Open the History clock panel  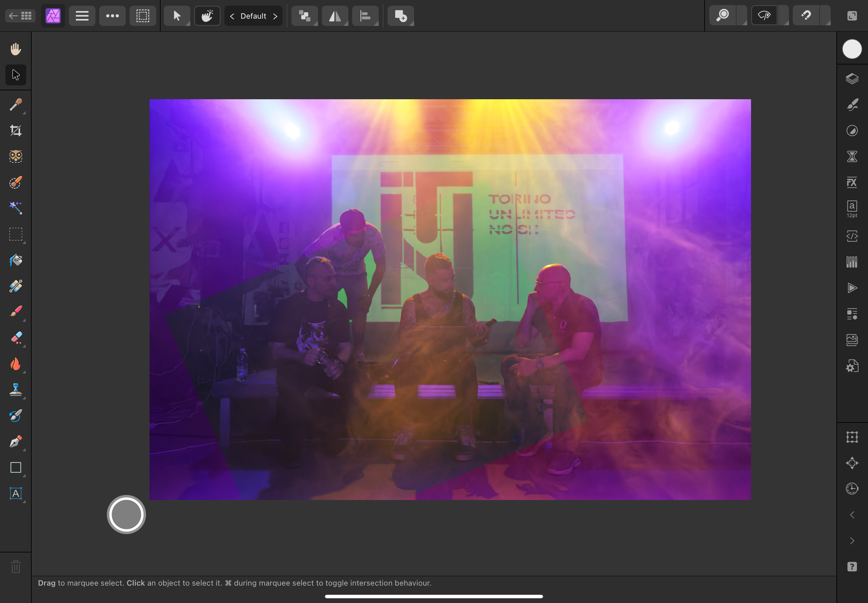click(x=852, y=489)
